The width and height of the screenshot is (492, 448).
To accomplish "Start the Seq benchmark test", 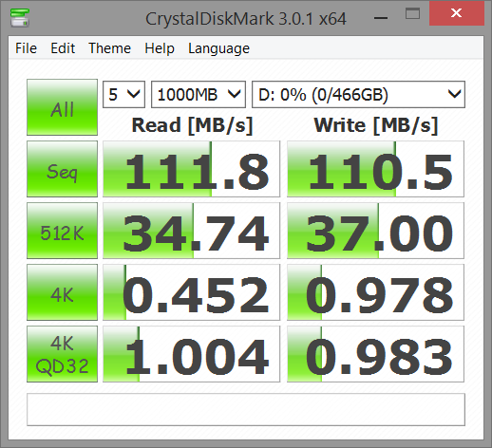I will coord(62,169).
